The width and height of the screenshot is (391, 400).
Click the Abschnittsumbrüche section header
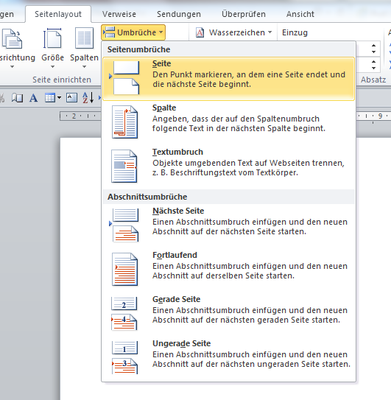tap(147, 197)
